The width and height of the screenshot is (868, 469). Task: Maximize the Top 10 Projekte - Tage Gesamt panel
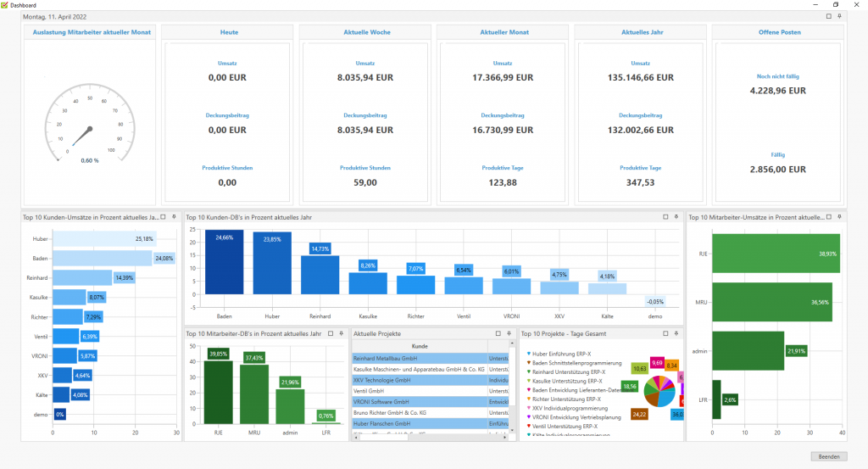tap(665, 334)
